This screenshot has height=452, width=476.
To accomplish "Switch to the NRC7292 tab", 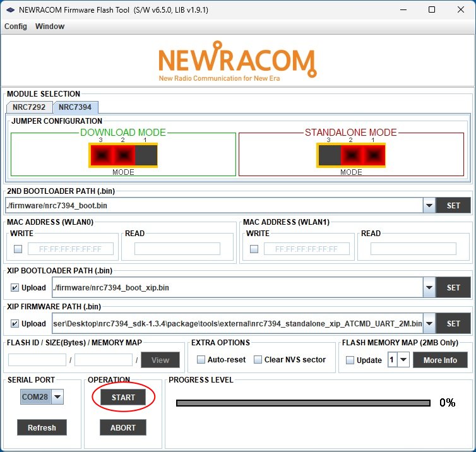I will pyautogui.click(x=29, y=107).
